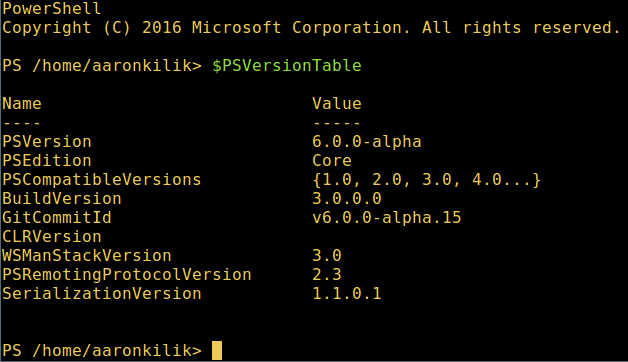
Task: Click the PSRemotingProtocolVersion row name
Action: pos(127,275)
